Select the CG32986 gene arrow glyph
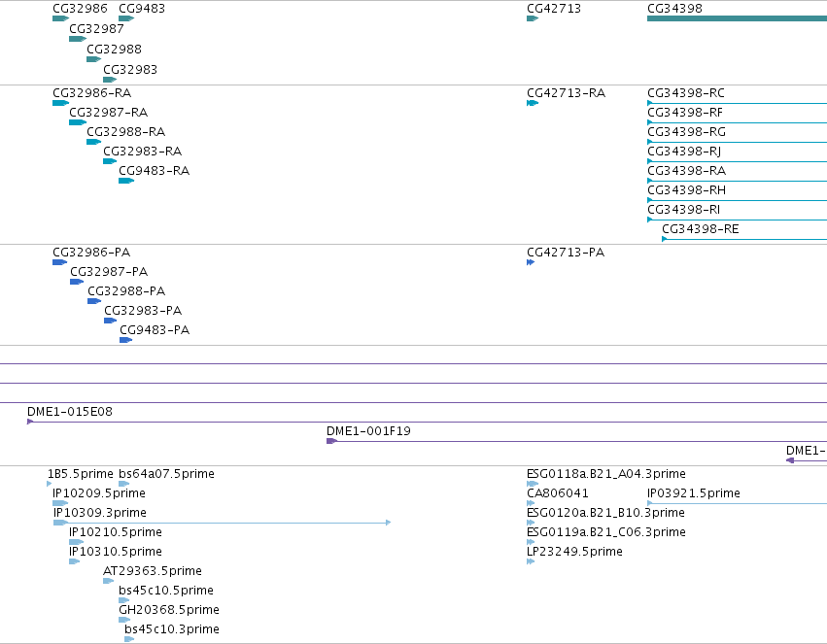This screenshot has height=644, width=827. coord(60,18)
